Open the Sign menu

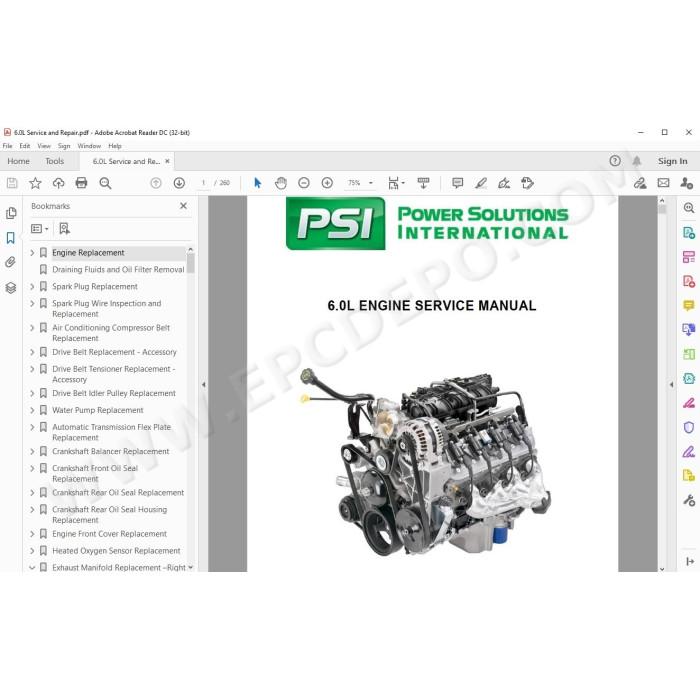pos(64,146)
